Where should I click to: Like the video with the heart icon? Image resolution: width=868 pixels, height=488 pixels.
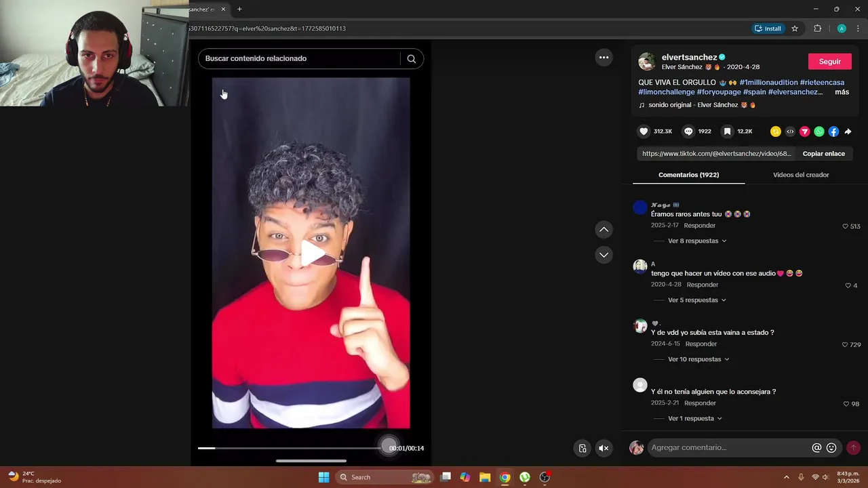(x=644, y=131)
